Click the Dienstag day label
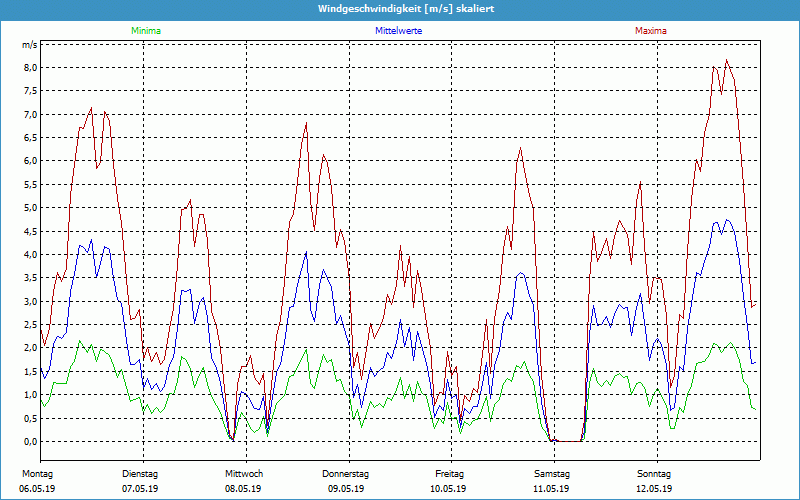The width and height of the screenshot is (800, 500). click(140, 474)
